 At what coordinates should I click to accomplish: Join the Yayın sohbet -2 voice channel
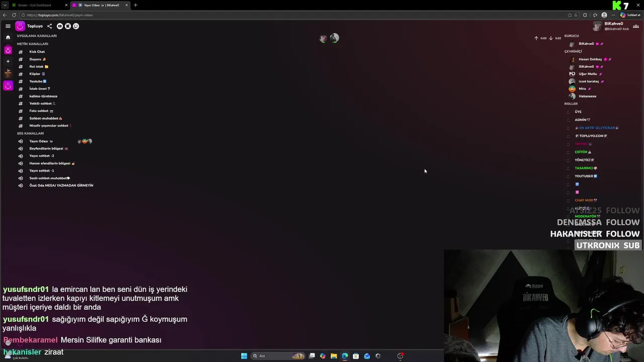[42, 156]
